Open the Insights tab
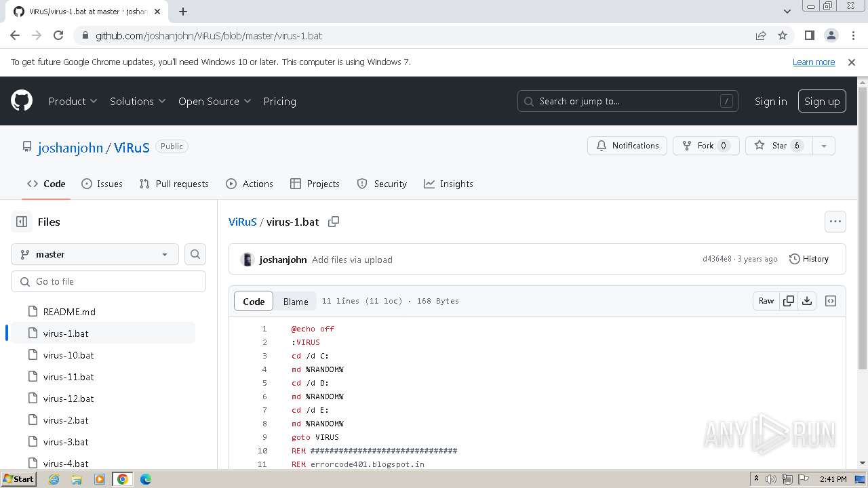The height and width of the screenshot is (488, 868). click(448, 184)
